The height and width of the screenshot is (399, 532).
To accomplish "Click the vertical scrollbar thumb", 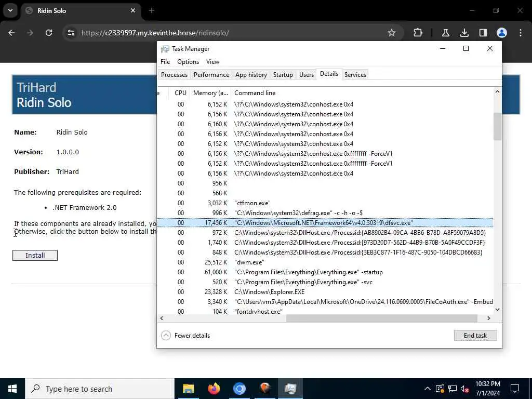I will coord(497,126).
